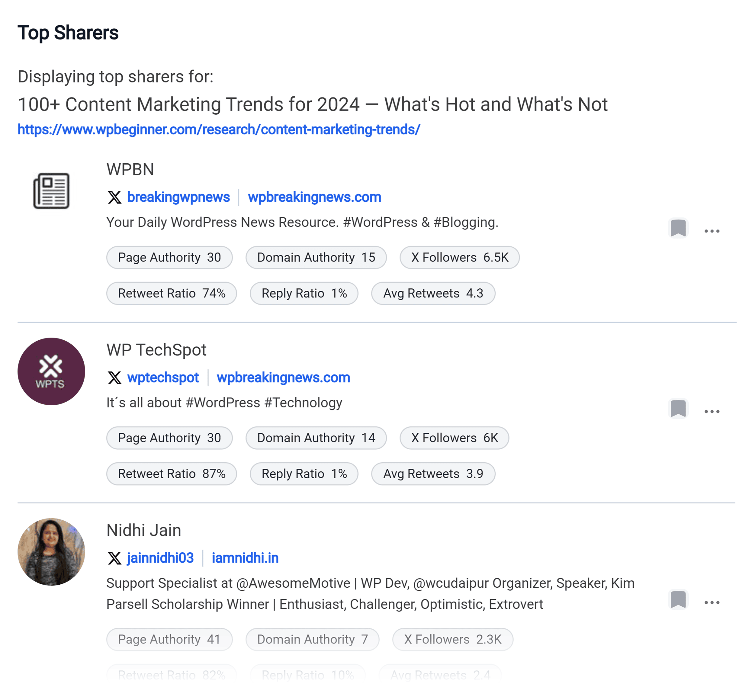Open the wptechspot handle link

click(x=163, y=378)
